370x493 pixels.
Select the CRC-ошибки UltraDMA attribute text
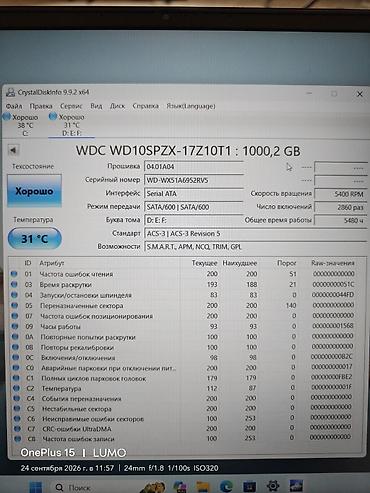pyautogui.click(x=77, y=429)
